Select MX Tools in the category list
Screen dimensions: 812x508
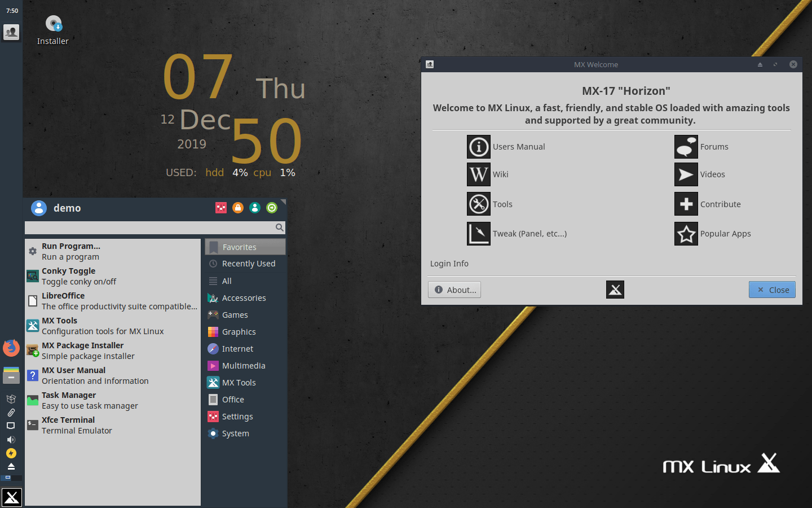(245, 382)
